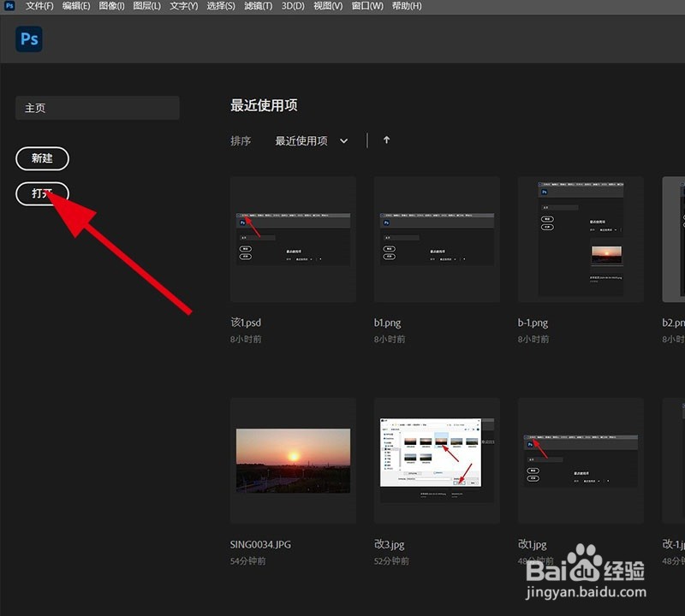685x616 pixels.
Task: Click the 打开 button
Action: click(42, 193)
